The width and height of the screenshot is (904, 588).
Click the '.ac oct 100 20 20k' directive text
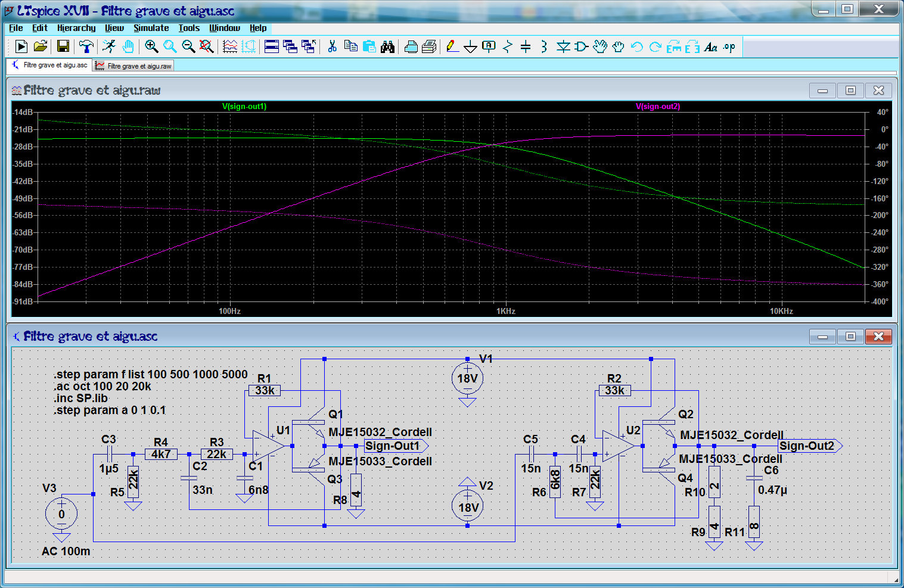click(102, 386)
